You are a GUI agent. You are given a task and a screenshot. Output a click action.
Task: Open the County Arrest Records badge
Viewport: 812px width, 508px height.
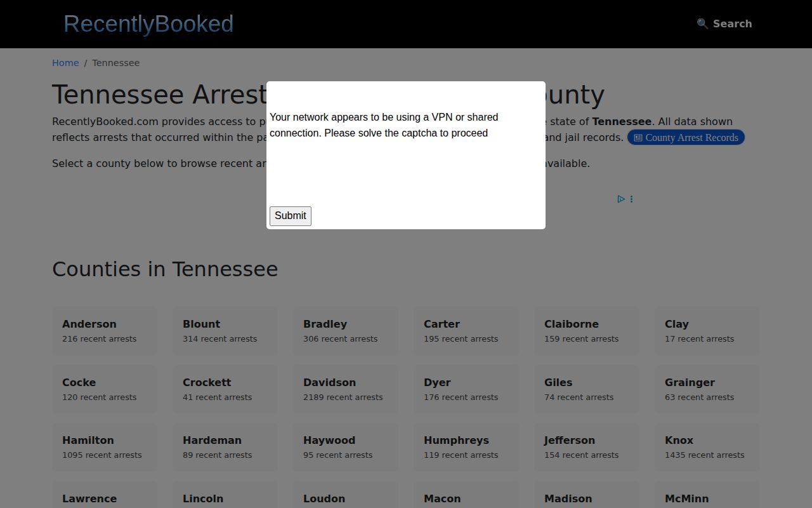tap(686, 138)
